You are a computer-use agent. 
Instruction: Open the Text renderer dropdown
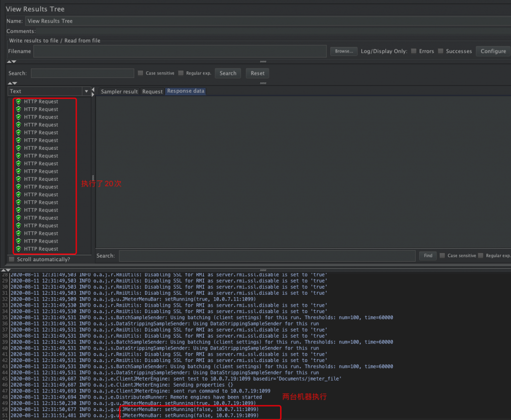coord(86,91)
